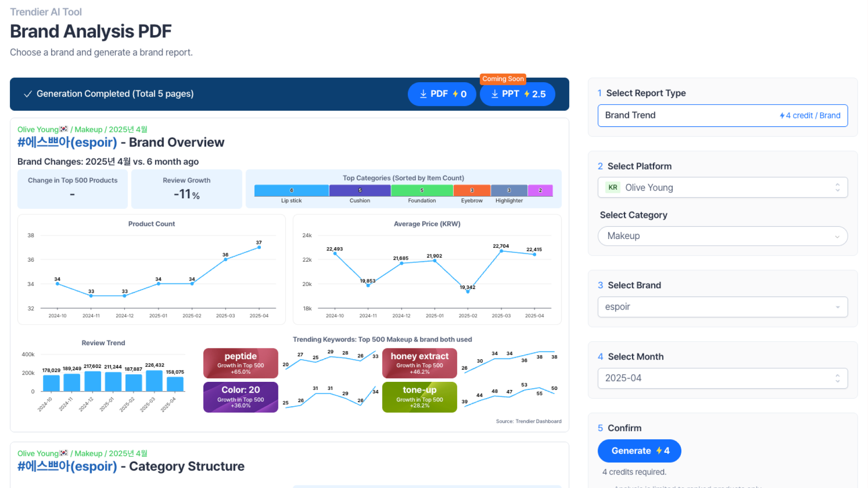
Task: Click the 178,029 bar in Review Trend
Action: pyautogui.click(x=51, y=383)
